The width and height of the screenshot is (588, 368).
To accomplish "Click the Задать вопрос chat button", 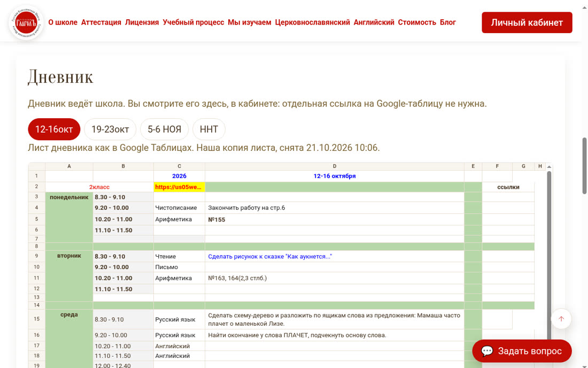I will [522, 351].
